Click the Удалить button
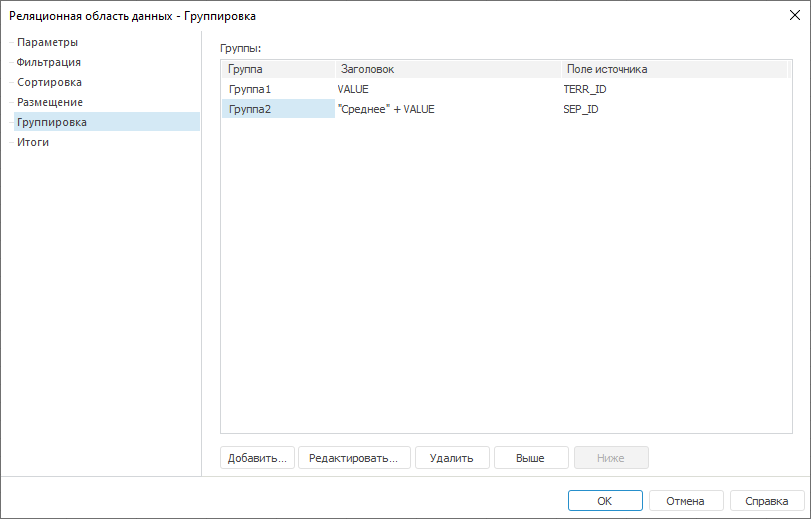 tap(451, 458)
